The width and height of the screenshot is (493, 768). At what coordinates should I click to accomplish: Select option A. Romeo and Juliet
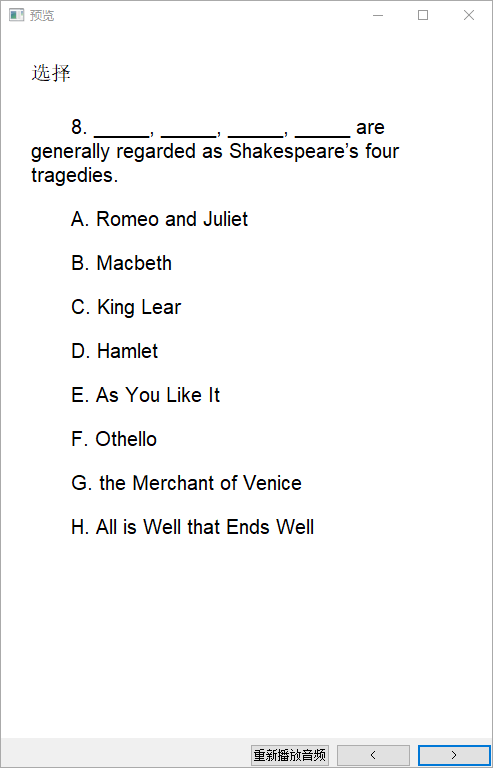160,219
